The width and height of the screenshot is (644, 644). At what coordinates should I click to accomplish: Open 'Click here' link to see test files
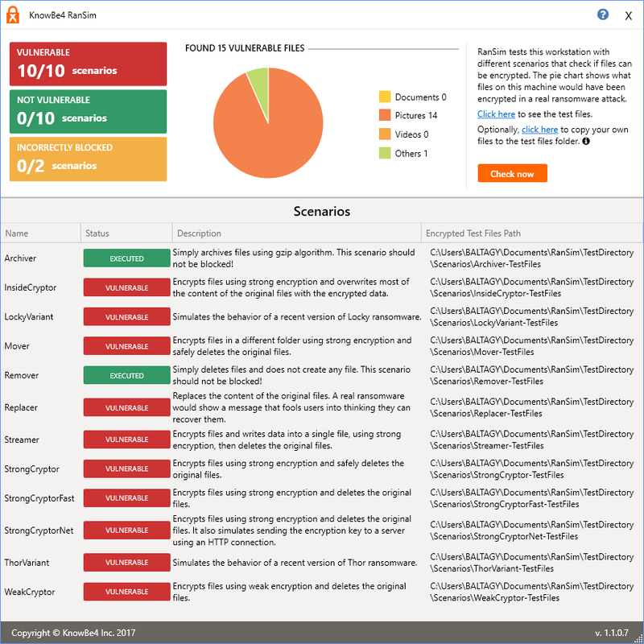click(496, 114)
